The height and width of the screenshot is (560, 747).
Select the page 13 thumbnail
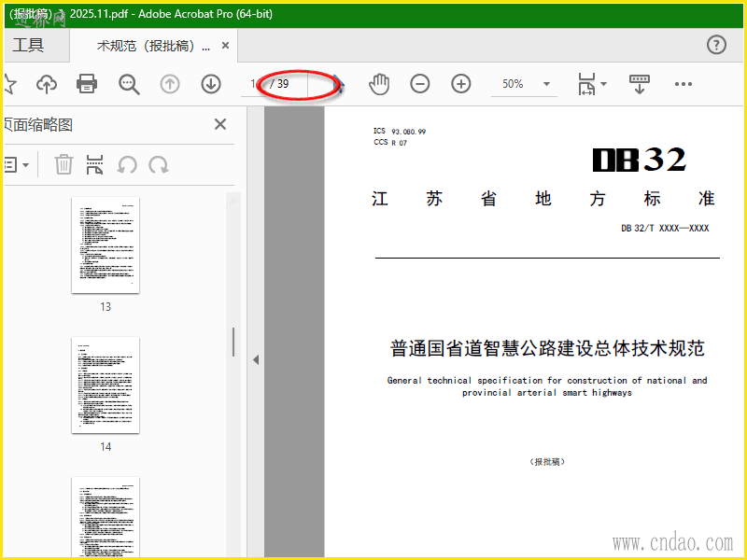(106, 245)
